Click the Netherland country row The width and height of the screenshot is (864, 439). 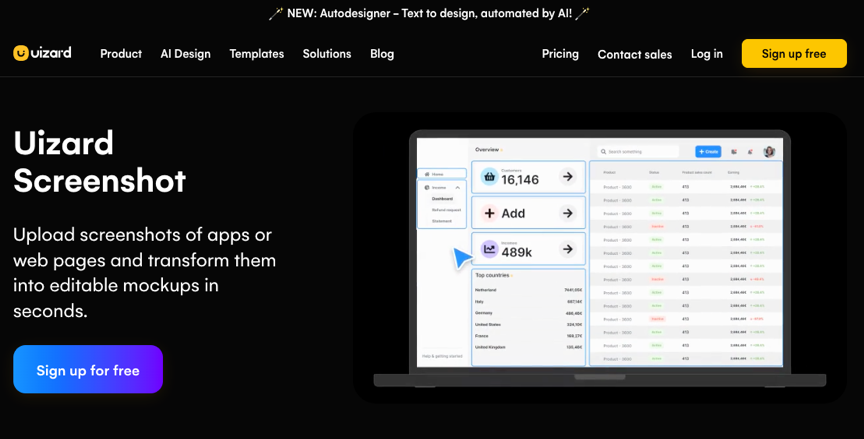[528, 290]
